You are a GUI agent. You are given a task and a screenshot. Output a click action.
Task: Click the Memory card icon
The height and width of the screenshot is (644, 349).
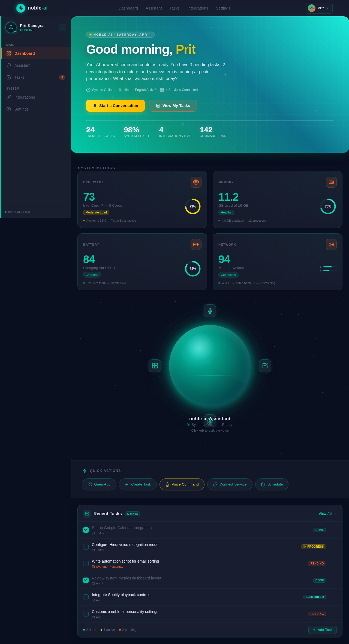pos(331,182)
